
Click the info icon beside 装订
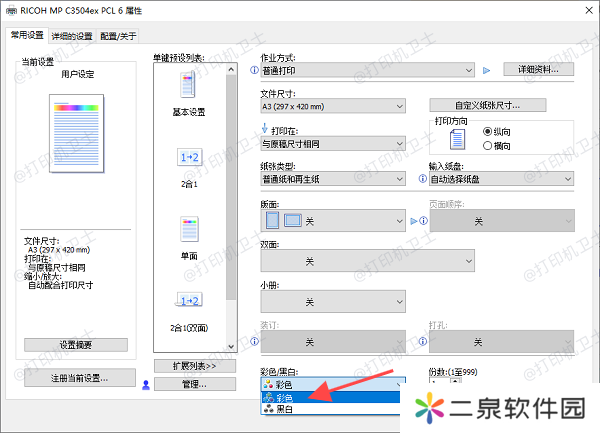(x=254, y=341)
